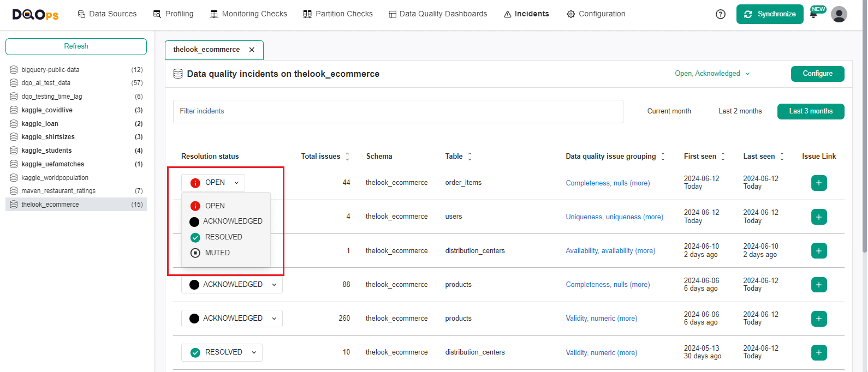Focus the Filter incidents input field
The width and height of the screenshot is (868, 372).
398,111
